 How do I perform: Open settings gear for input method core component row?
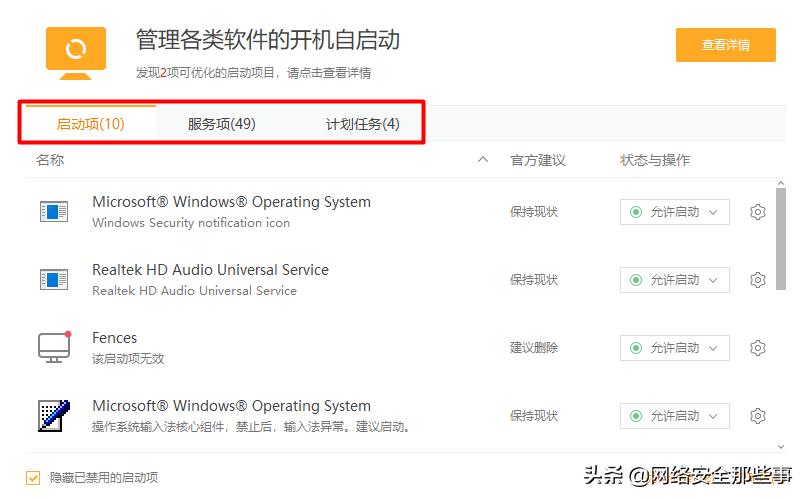(x=757, y=416)
